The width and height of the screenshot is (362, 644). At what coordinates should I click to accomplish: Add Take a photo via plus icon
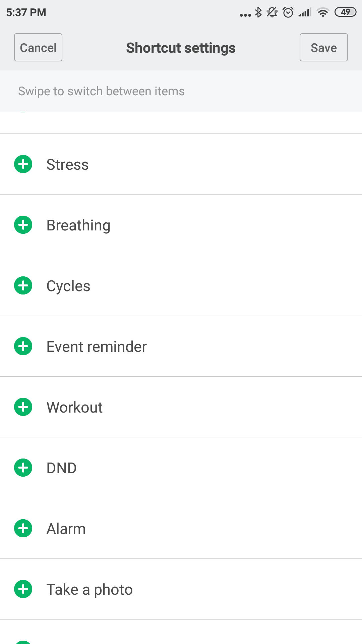pyautogui.click(x=23, y=589)
